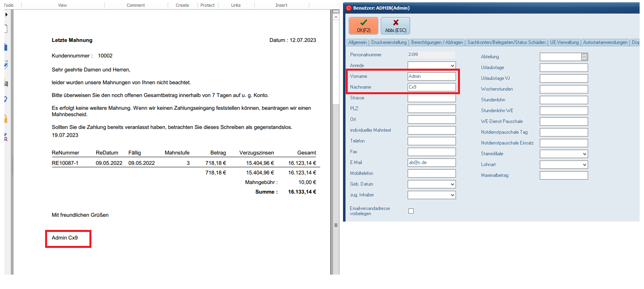
Task: Enable the Emailversandadresse vorbelegen checkbox
Action: (x=411, y=211)
